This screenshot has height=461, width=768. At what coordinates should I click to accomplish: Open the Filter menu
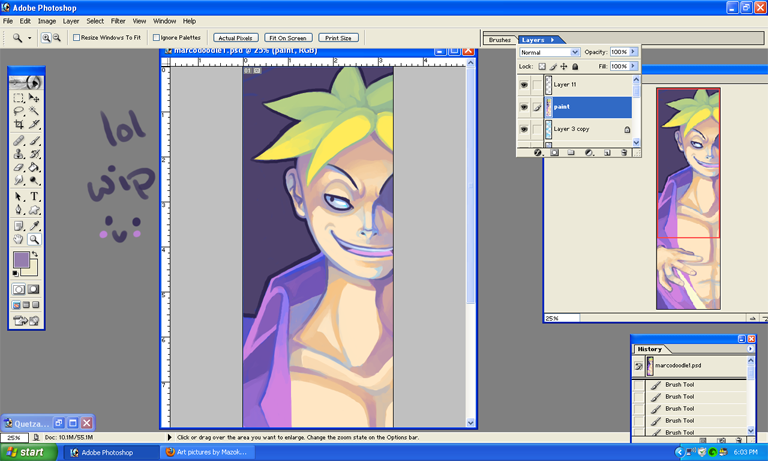(118, 21)
